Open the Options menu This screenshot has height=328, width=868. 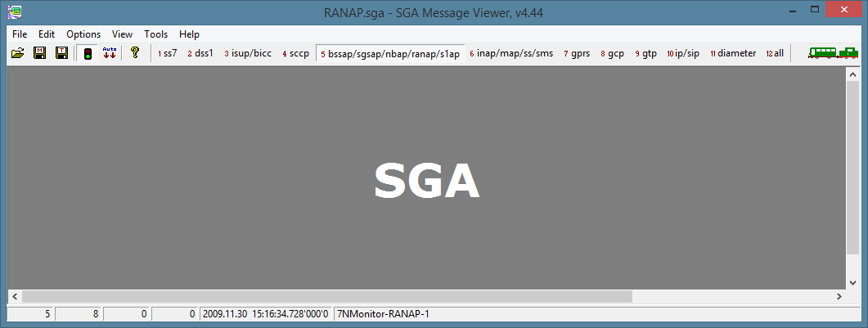point(83,34)
